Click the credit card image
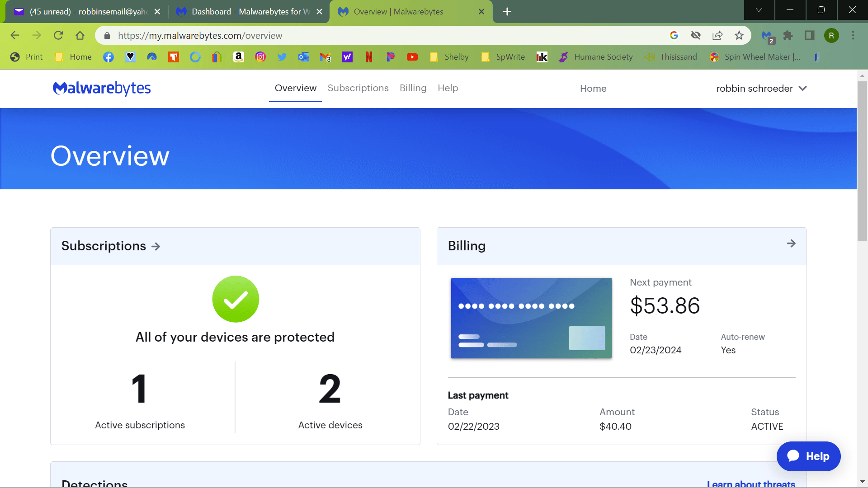 click(x=531, y=318)
